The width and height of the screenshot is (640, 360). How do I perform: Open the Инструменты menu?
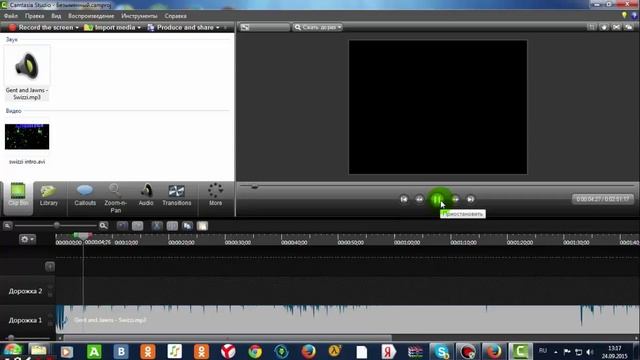point(139,16)
